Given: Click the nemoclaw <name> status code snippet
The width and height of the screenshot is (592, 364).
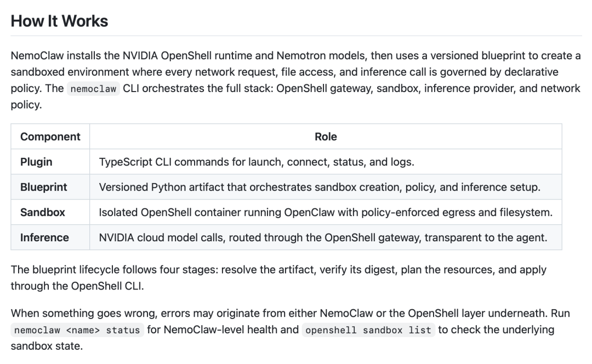Looking at the screenshot, I should point(77,330).
